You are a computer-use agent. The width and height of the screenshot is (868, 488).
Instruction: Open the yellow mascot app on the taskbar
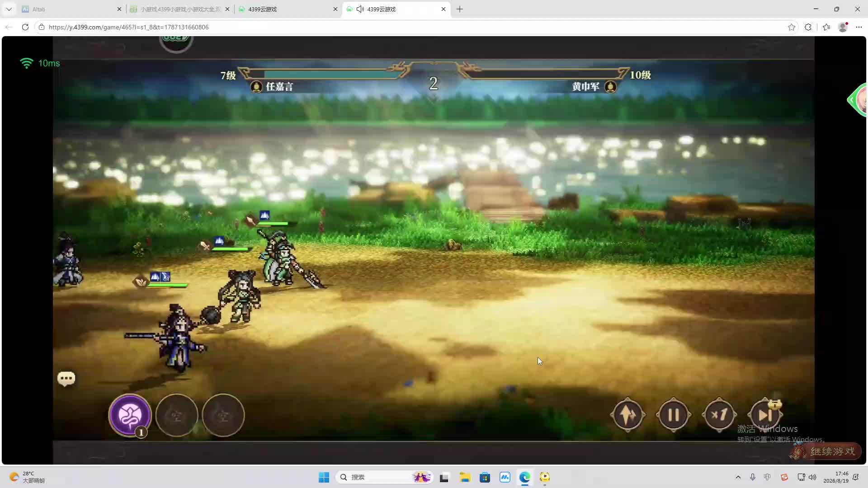tap(545, 477)
